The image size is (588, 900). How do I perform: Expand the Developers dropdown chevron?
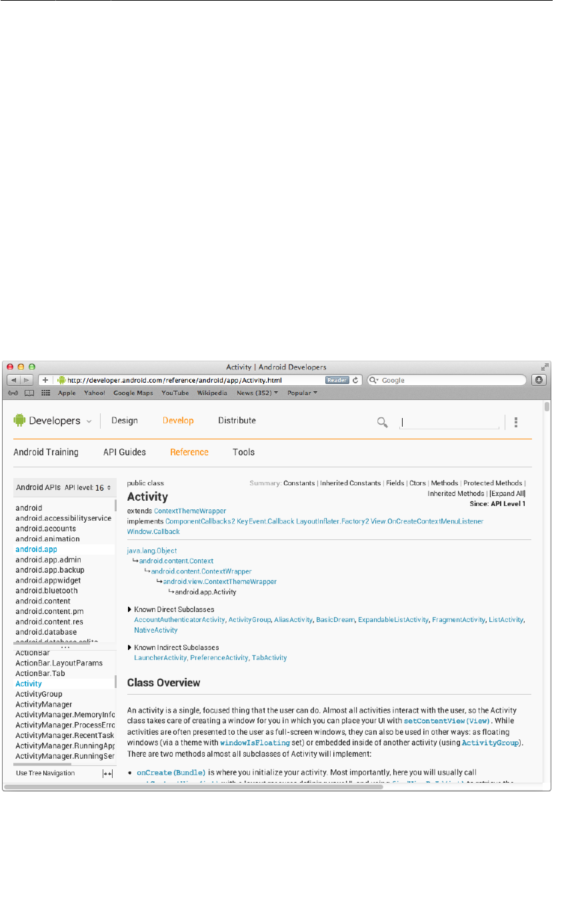pos(89,421)
